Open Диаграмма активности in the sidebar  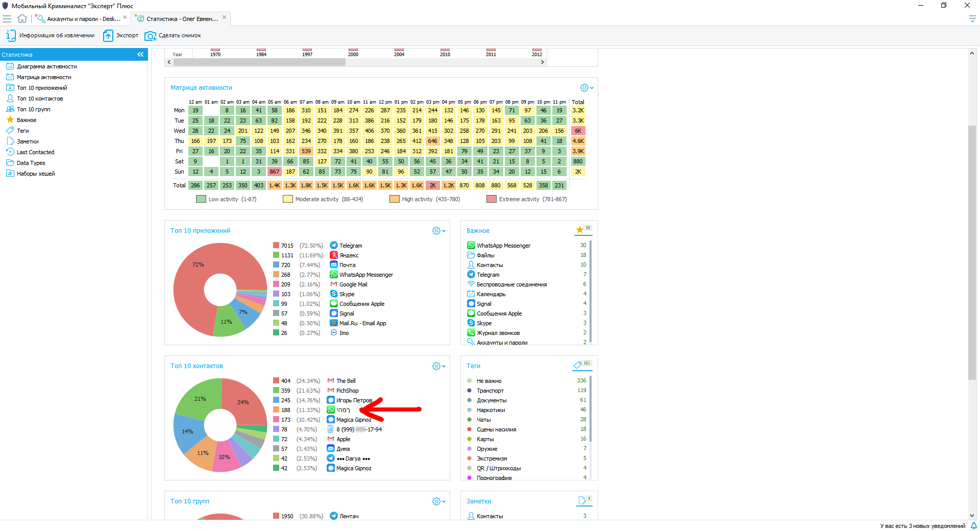coord(47,66)
